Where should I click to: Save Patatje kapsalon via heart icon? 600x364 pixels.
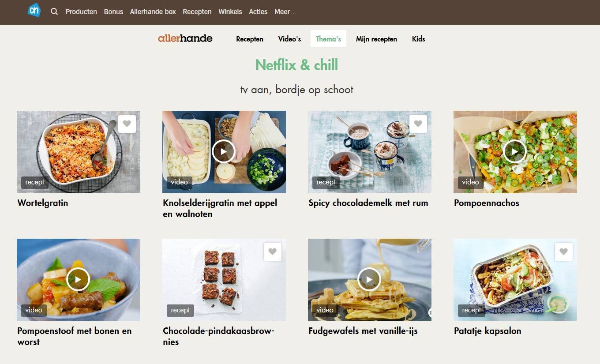[x=564, y=252]
